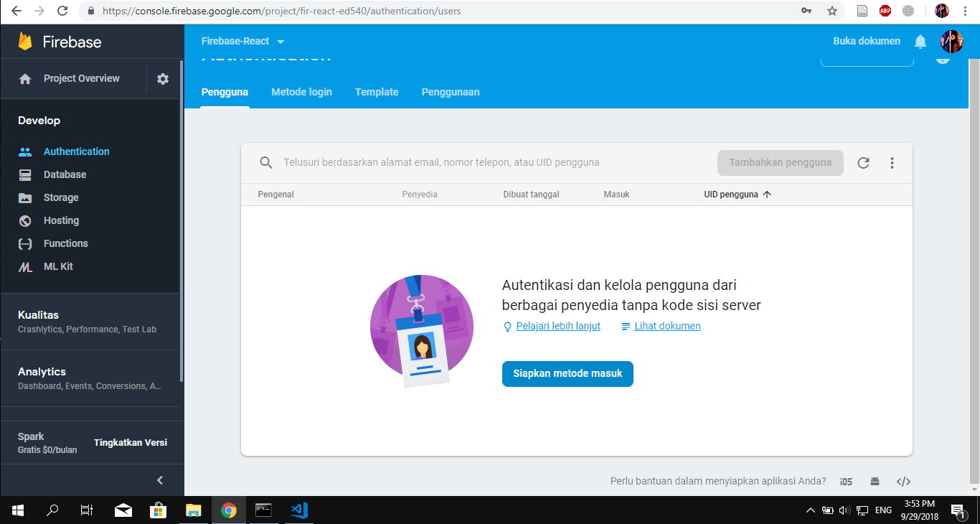
Task: Switch to the Penggunaan tab
Action: pyautogui.click(x=451, y=92)
